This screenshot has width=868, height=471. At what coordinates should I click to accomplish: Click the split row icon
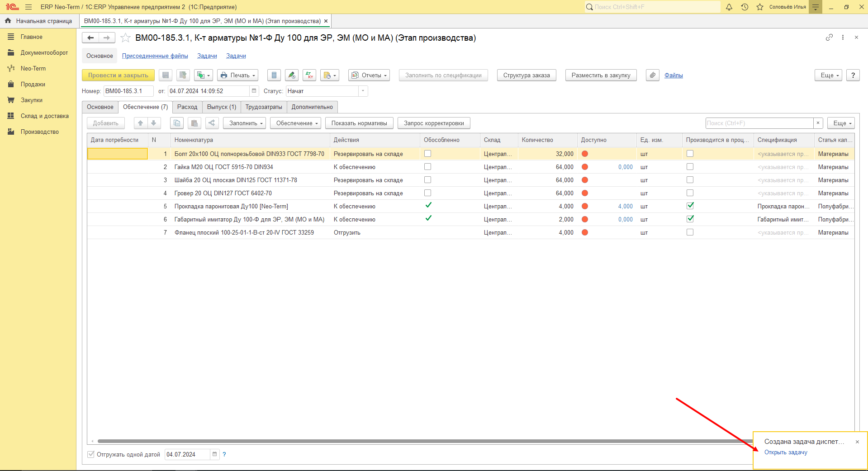212,123
